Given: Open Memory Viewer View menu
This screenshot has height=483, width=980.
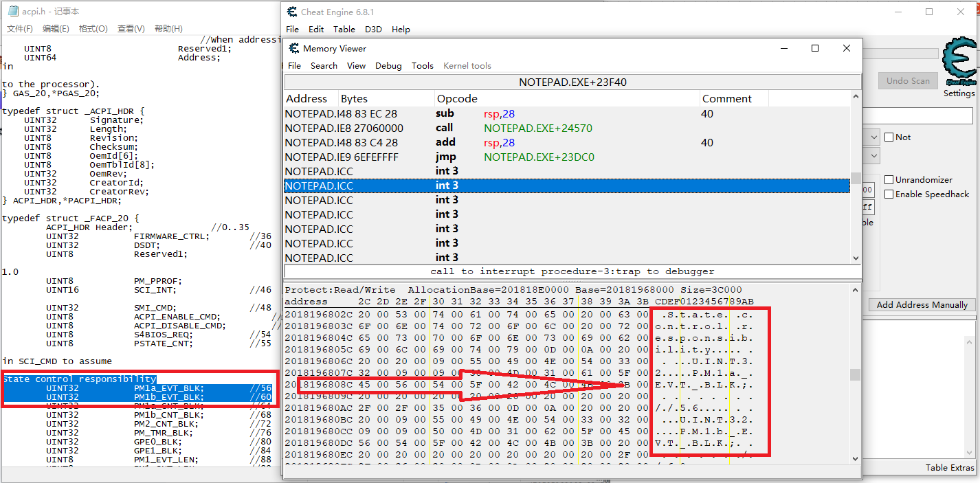Looking at the screenshot, I should click(356, 65).
